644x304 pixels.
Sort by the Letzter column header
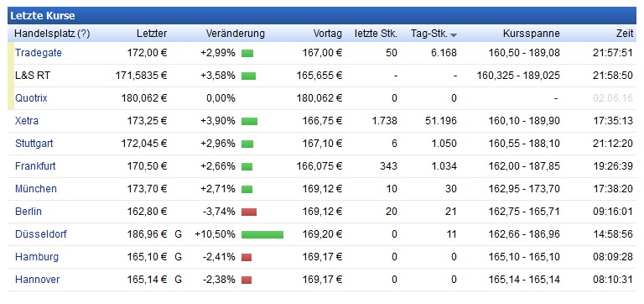tap(152, 34)
